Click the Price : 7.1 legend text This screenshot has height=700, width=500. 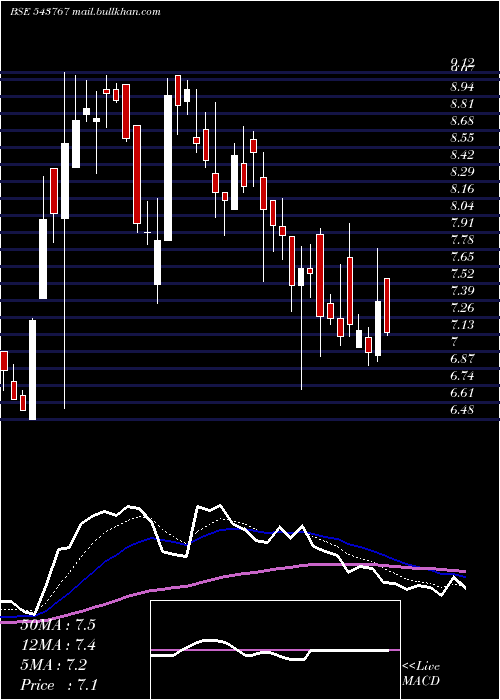click(59, 685)
